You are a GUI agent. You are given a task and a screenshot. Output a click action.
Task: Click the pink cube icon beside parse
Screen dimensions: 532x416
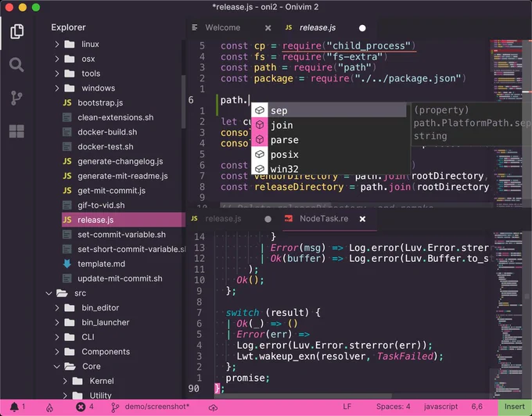[260, 140]
